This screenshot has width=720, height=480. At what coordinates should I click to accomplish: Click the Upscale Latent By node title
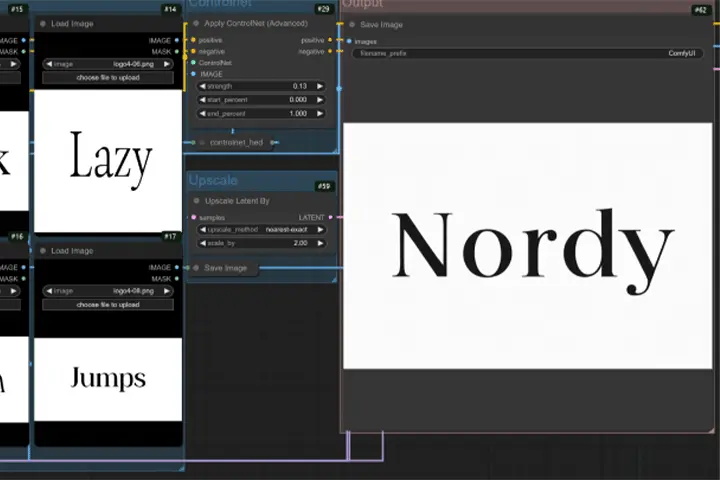pos(237,201)
